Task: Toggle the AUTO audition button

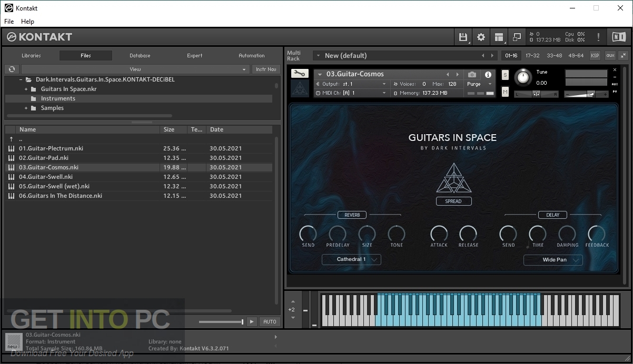Action: 270,321
